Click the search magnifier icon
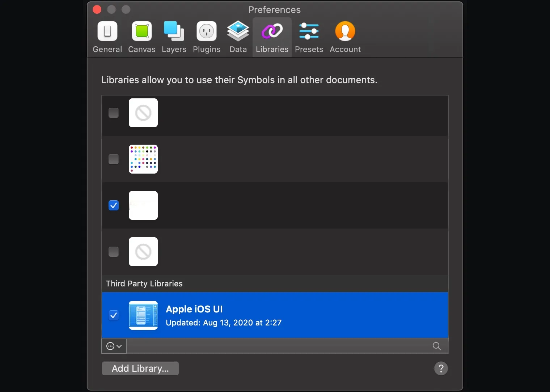The image size is (550, 392). (436, 346)
